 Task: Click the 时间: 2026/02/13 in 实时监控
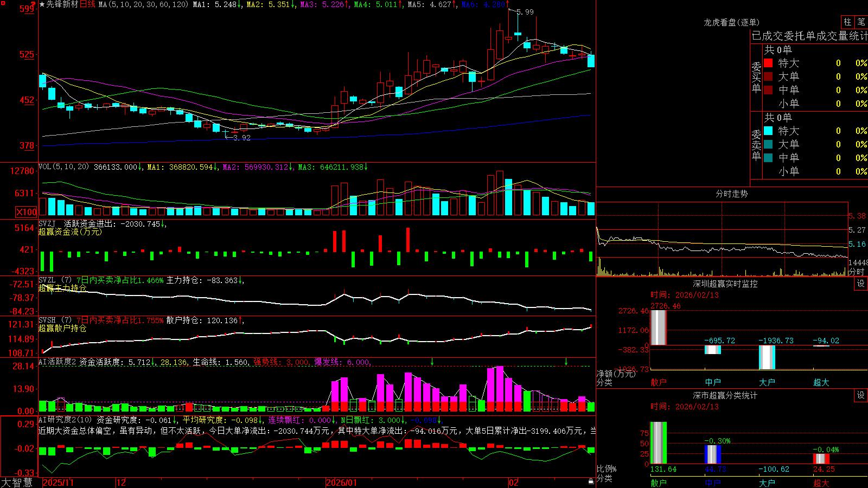click(x=684, y=295)
